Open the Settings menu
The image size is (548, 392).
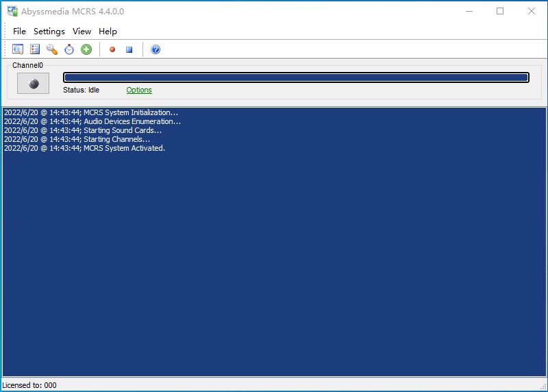pyautogui.click(x=49, y=32)
